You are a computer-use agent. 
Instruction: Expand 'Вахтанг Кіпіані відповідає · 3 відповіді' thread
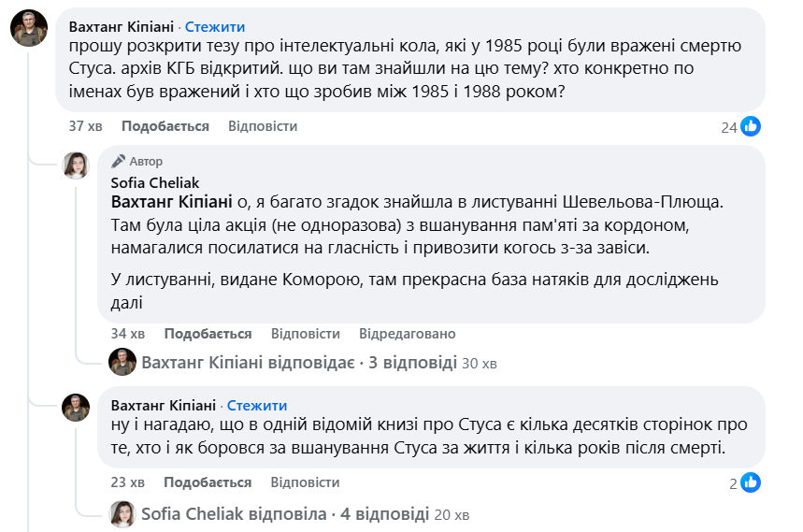[x=298, y=363]
